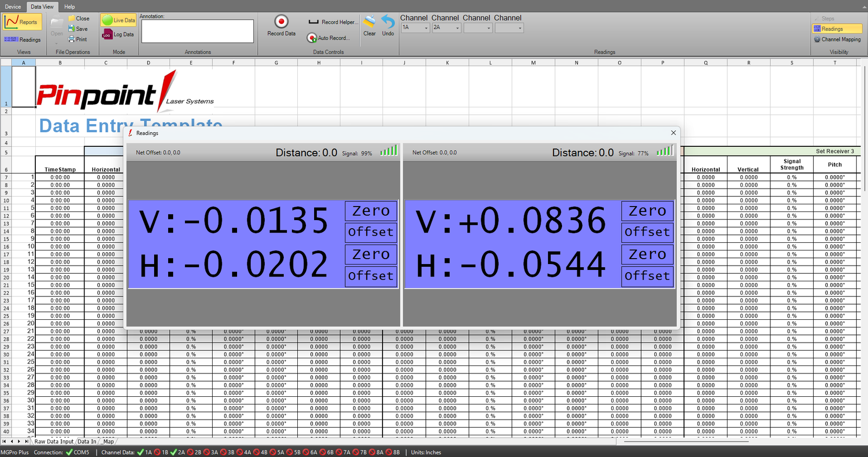The width and height of the screenshot is (868, 457).
Task: Click the signal bars beside Signal 99%
Action: (x=388, y=150)
